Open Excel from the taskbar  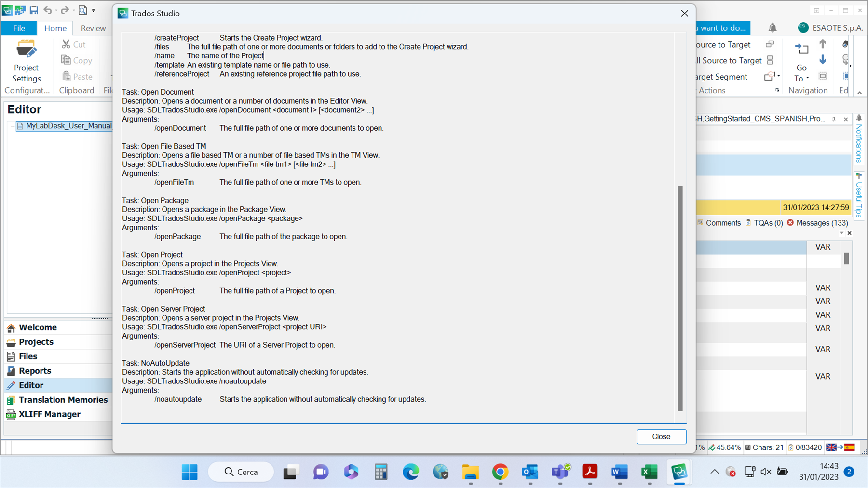click(650, 472)
